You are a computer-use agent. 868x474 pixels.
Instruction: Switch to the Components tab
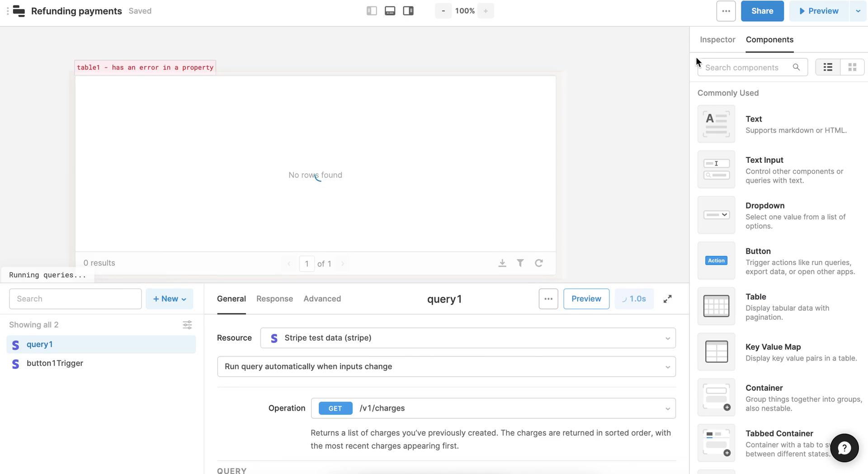[769, 40]
